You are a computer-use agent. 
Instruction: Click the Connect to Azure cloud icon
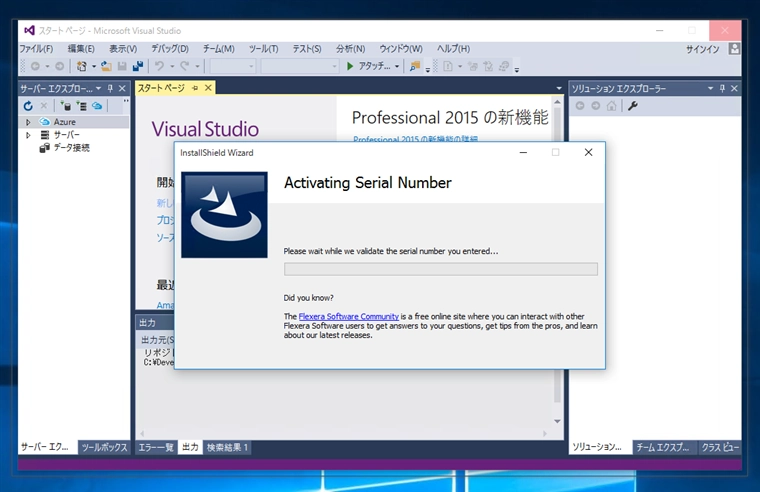[x=97, y=106]
